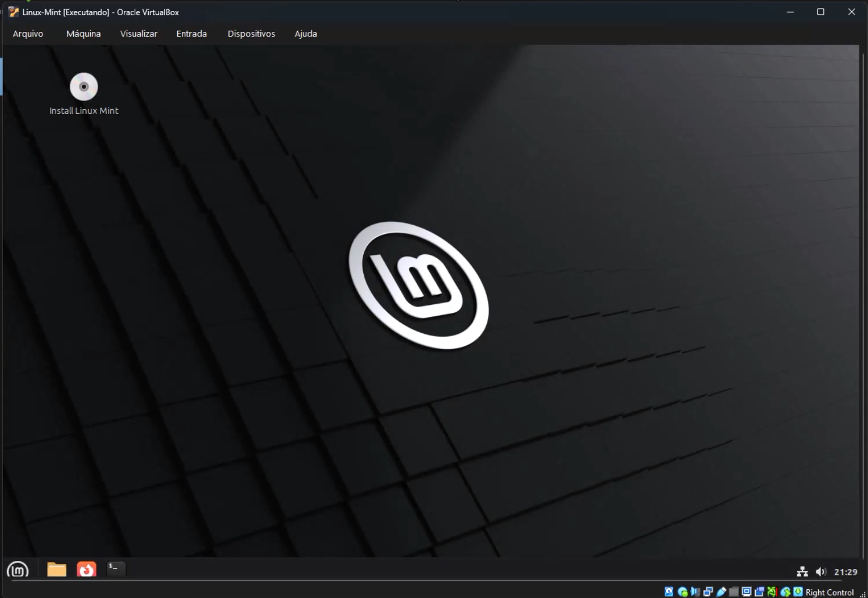
Task: Open the Ajuda menu
Action: point(306,34)
